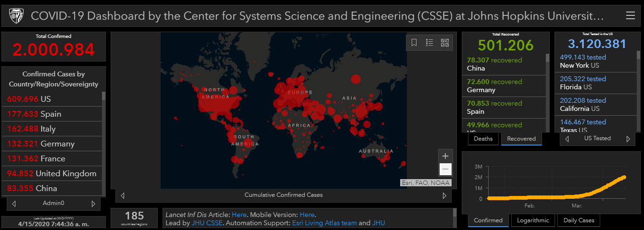Click the US Tested label

[597, 138]
